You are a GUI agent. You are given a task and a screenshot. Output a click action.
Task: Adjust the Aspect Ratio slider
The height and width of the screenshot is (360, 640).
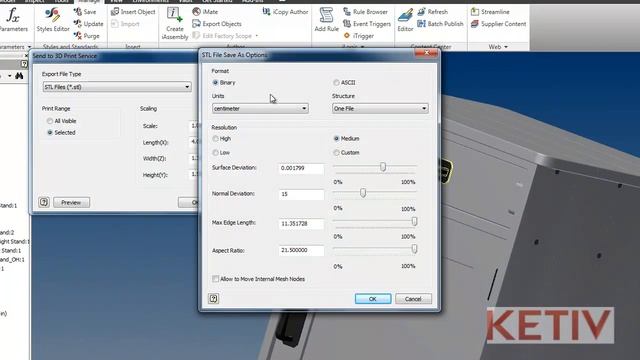pyautogui.click(x=414, y=249)
